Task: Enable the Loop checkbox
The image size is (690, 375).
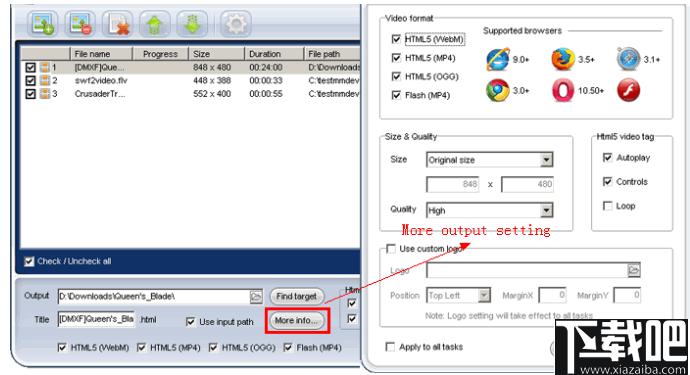Action: [x=607, y=206]
